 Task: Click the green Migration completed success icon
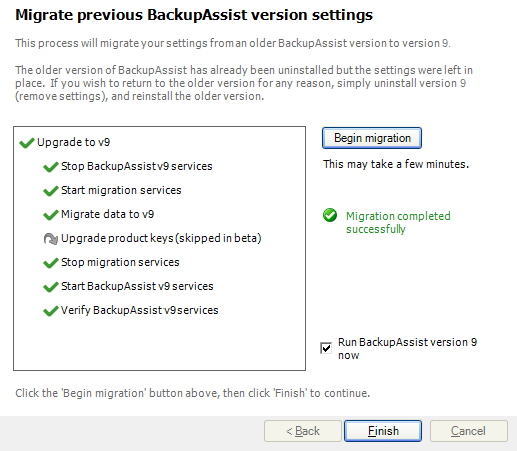(x=330, y=215)
